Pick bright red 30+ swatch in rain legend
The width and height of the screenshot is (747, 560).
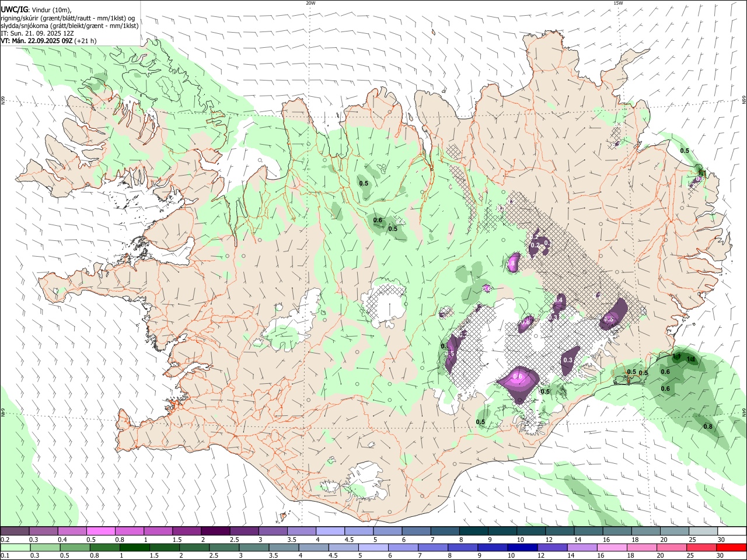732,547
